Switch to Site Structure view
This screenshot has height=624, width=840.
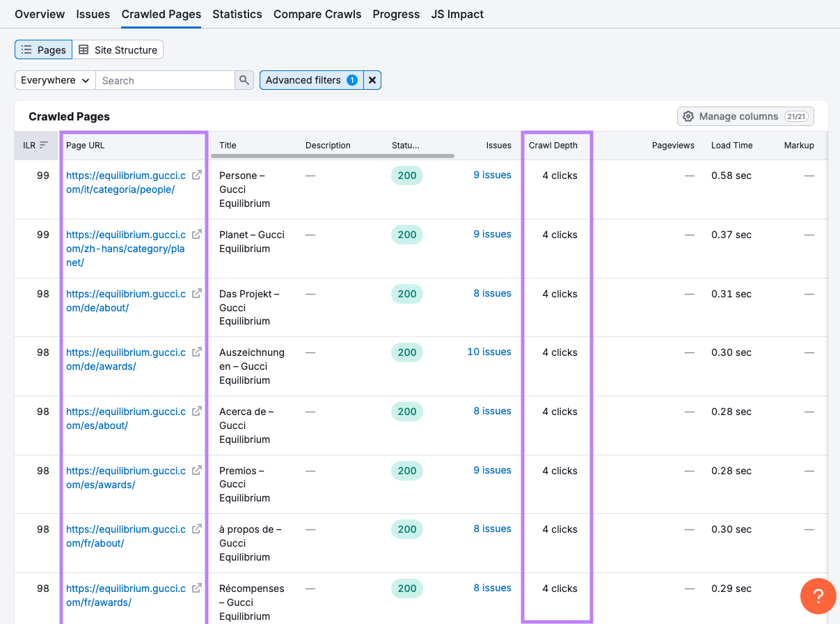tap(118, 49)
